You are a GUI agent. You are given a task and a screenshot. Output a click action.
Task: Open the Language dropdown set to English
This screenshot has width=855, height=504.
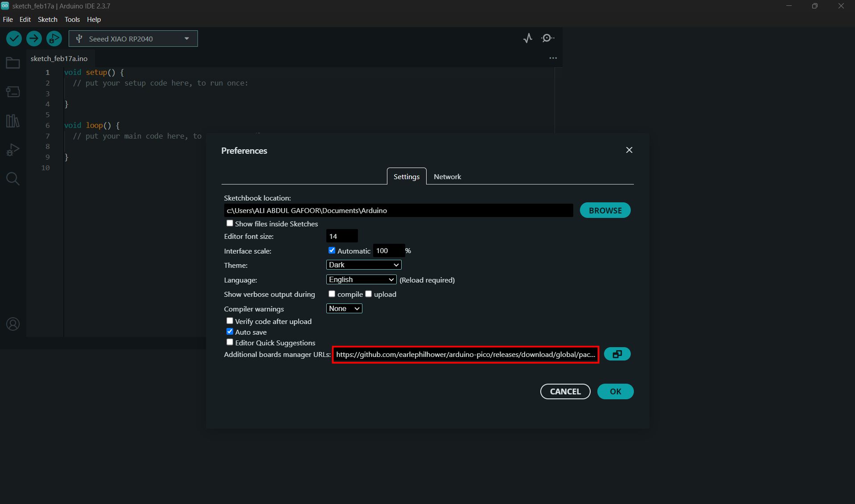point(361,279)
